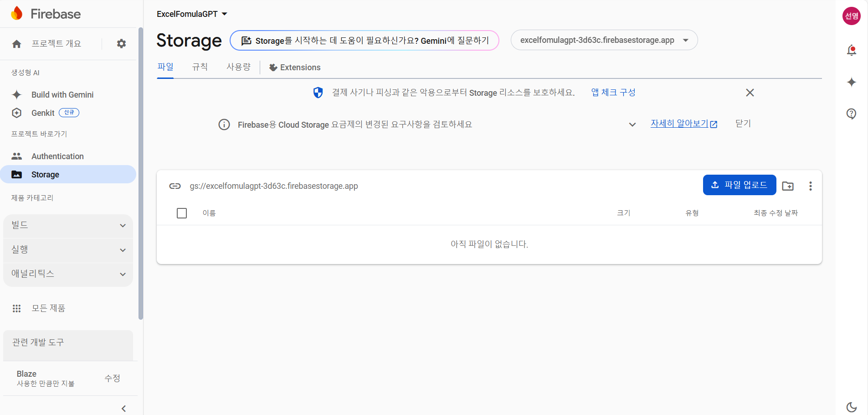Dismiss the app check banner with X

[x=750, y=93]
